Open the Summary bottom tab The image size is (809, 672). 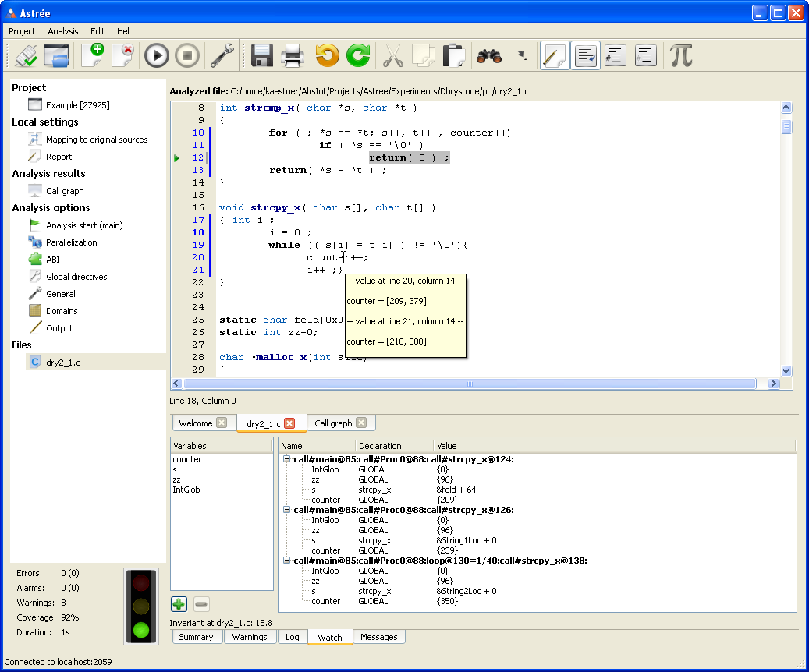196,637
